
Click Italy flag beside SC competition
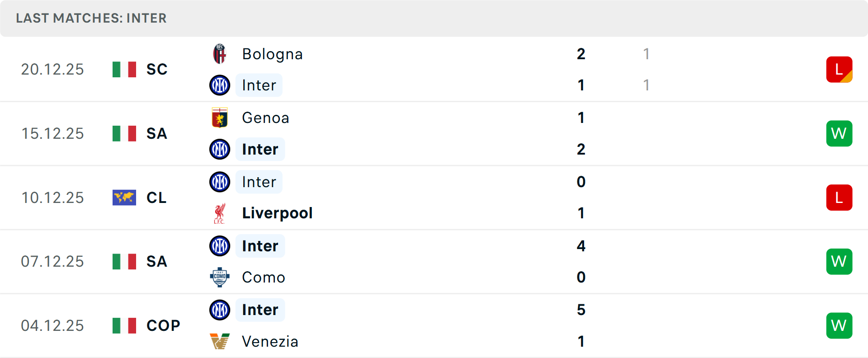pos(124,70)
